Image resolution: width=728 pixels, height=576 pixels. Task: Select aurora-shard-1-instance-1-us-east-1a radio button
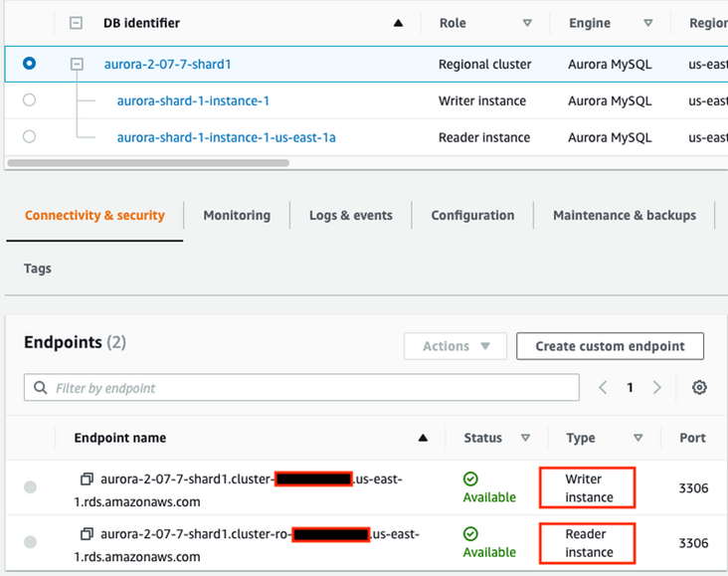(29, 136)
